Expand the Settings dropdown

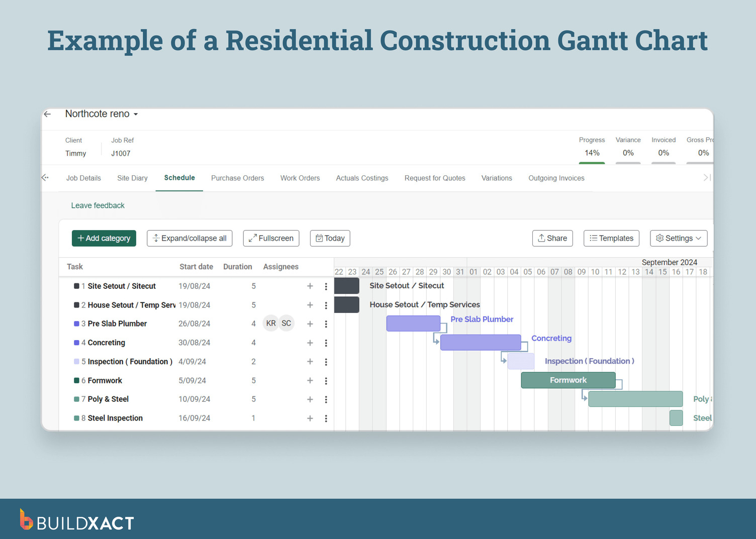click(x=698, y=238)
